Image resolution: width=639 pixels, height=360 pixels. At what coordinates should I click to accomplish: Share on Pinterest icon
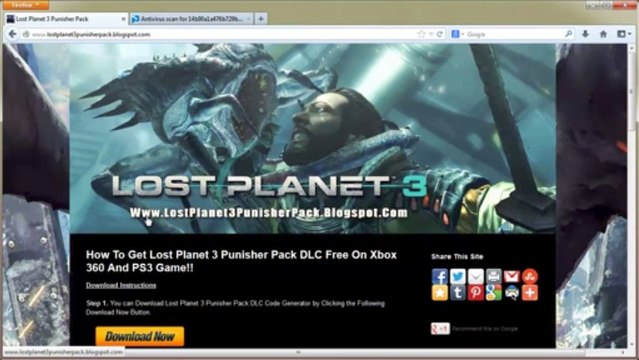[x=476, y=293]
